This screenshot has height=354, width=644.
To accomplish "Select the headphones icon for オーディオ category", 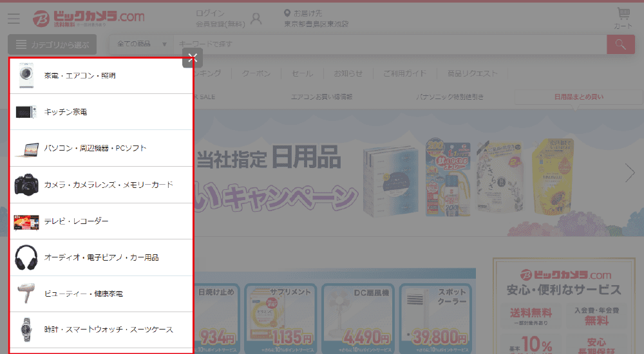I will coord(26,257).
